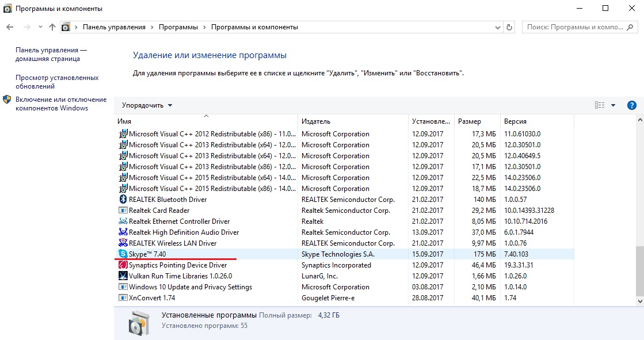Viewport: 644px width, 340px height.
Task: Click the Visual C++ 2012 x86 installer icon
Action: coord(123,134)
